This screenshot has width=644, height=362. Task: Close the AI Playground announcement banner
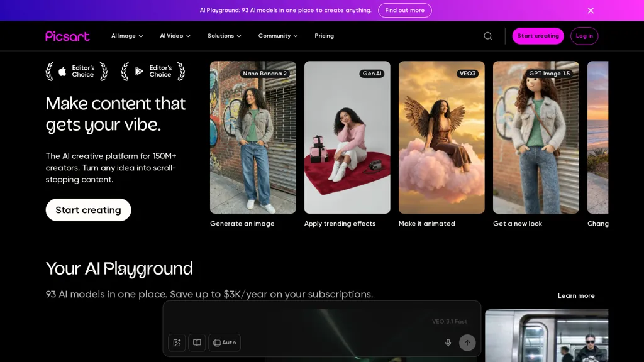tap(590, 11)
